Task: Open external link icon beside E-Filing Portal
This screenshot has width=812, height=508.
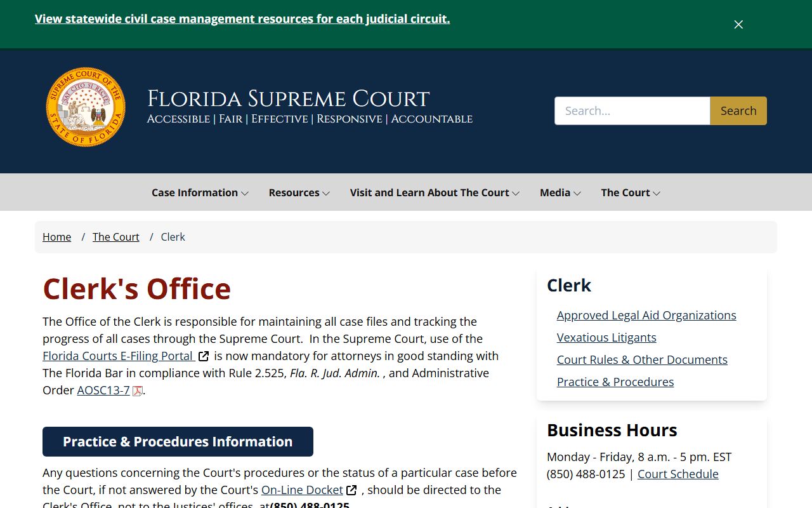Action: [x=204, y=356]
